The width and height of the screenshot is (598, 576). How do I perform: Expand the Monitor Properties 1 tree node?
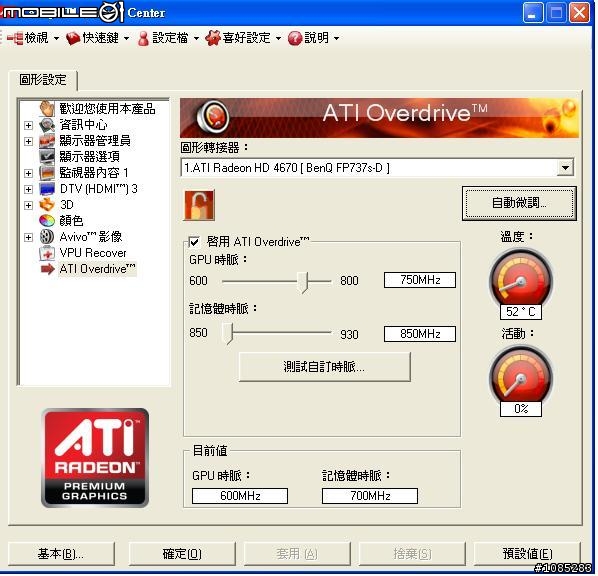[28, 173]
